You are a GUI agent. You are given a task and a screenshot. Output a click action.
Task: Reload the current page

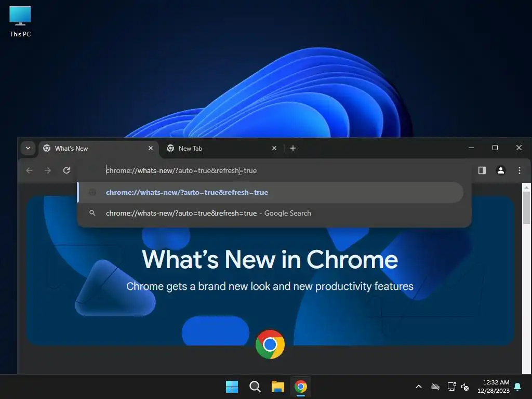coord(66,170)
